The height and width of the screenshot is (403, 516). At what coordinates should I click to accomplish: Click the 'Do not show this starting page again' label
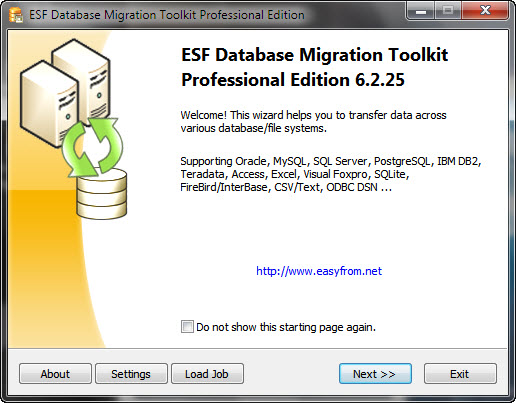coord(286,327)
